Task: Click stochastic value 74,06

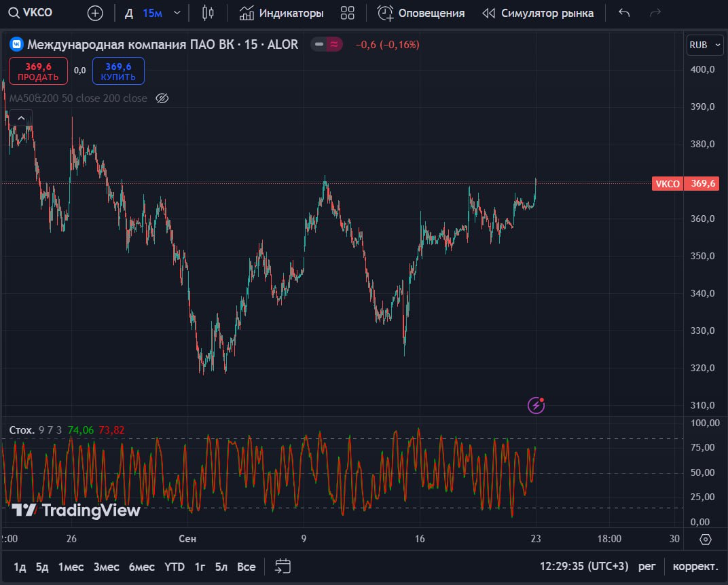Action: (x=81, y=430)
